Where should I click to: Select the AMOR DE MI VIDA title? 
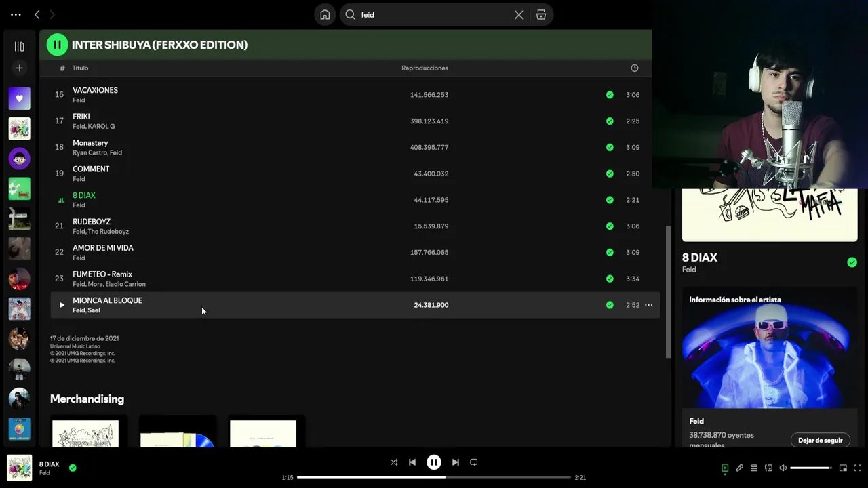pyautogui.click(x=103, y=248)
